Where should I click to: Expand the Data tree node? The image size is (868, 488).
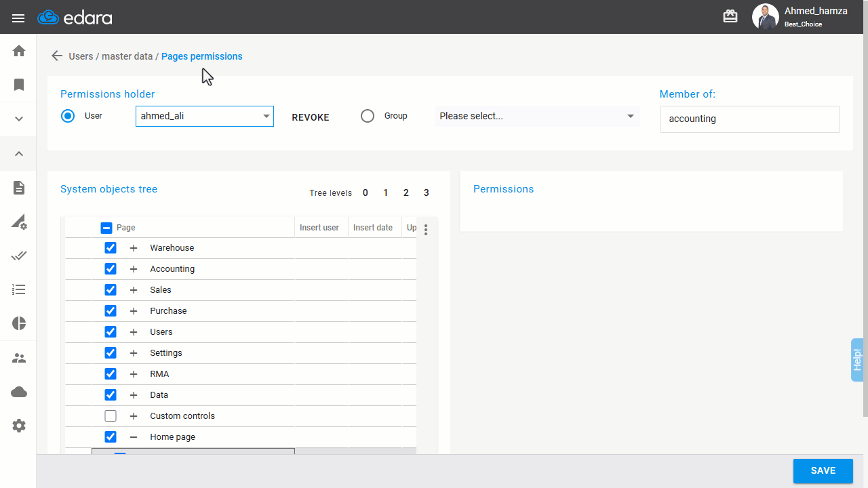pyautogui.click(x=134, y=395)
